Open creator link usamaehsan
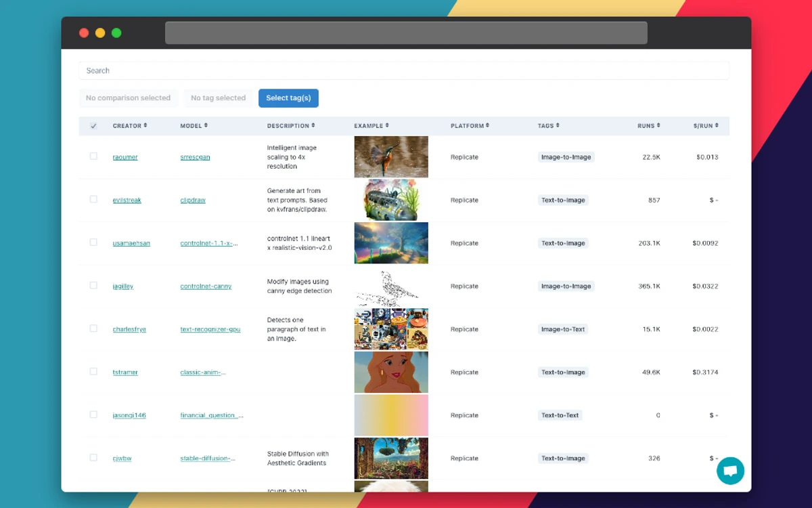 (x=131, y=243)
